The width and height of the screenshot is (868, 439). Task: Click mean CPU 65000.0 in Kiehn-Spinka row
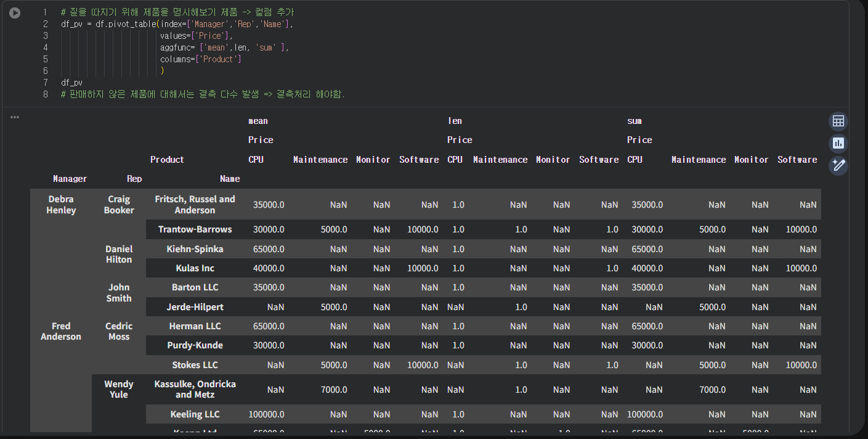click(x=269, y=249)
